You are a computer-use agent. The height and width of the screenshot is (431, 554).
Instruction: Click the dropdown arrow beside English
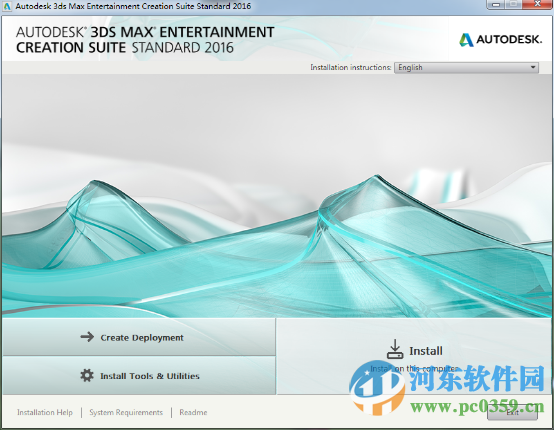(x=533, y=67)
